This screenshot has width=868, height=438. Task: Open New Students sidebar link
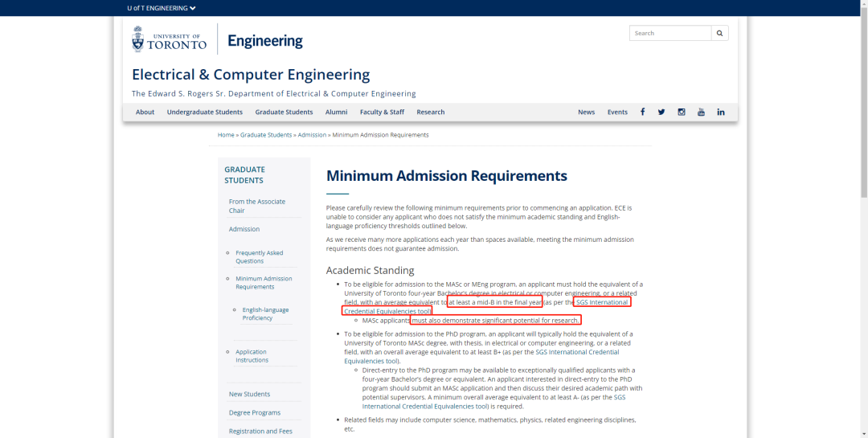[250, 395]
